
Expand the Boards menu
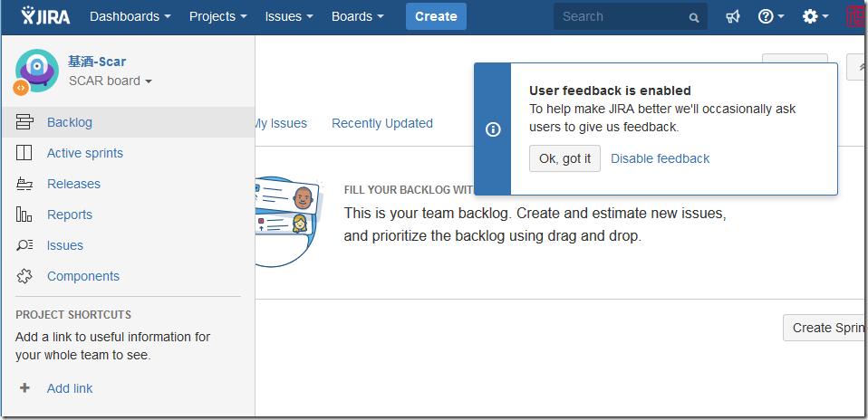(x=358, y=16)
